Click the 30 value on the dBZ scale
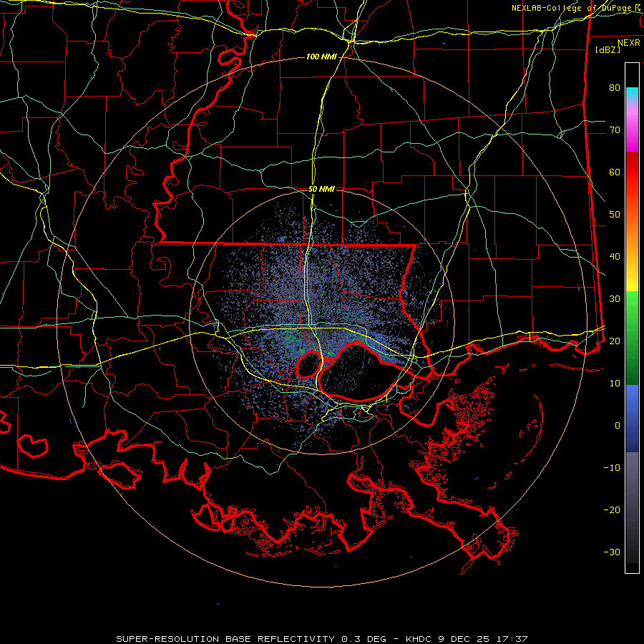The height and width of the screenshot is (644, 644). (x=615, y=299)
